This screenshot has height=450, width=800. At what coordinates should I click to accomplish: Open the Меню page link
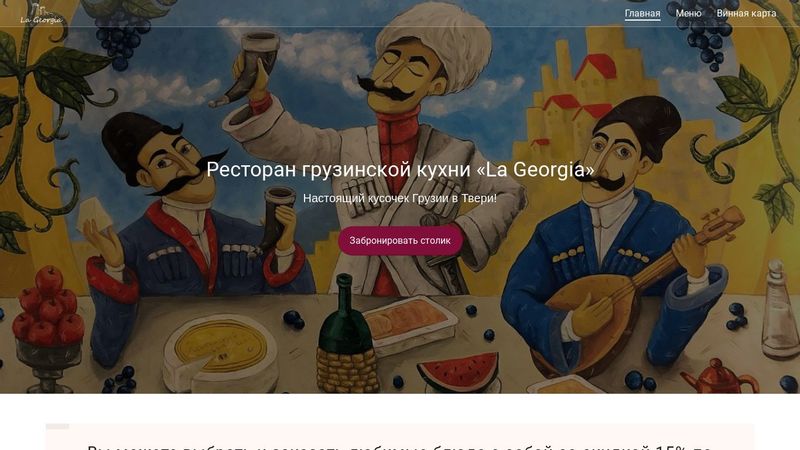pyautogui.click(x=688, y=13)
